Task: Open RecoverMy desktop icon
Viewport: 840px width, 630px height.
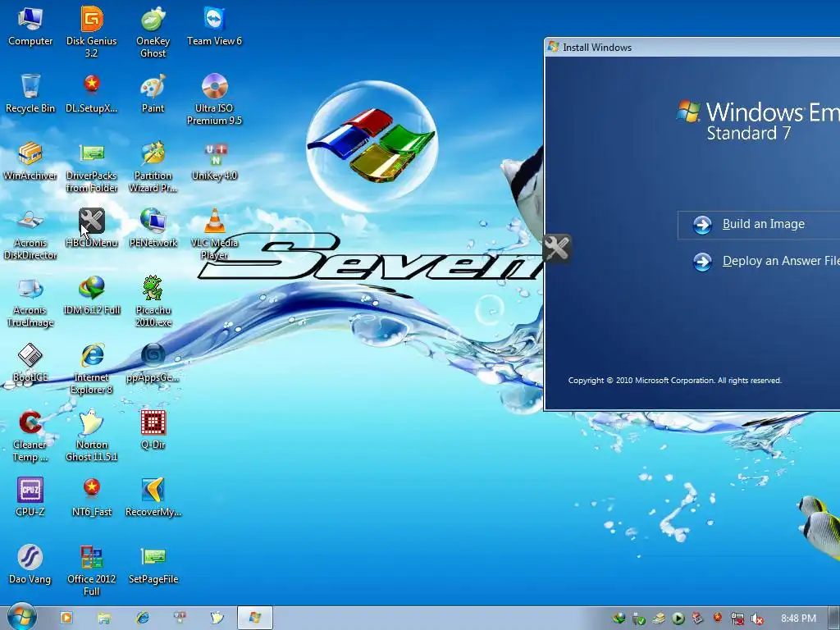Action: [153, 496]
